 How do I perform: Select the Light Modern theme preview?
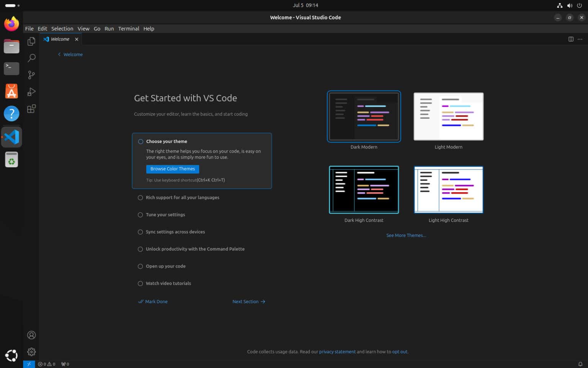(x=448, y=117)
